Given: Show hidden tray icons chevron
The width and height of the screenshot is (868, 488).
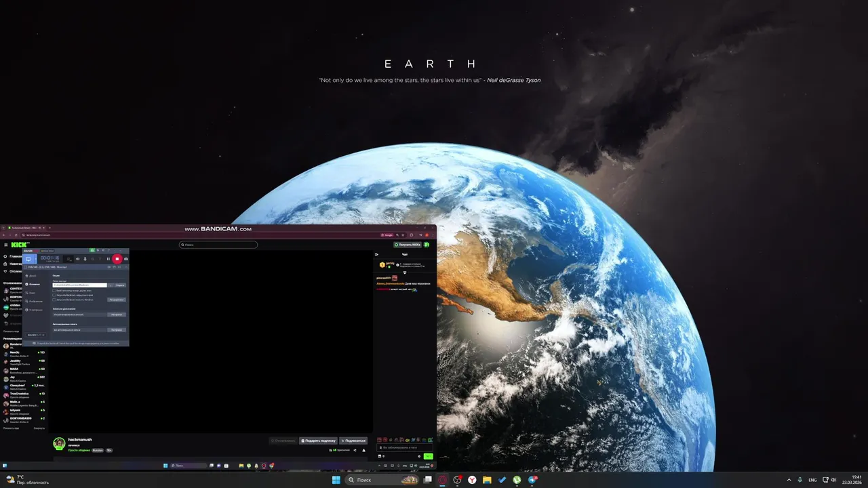Looking at the screenshot, I should click(789, 480).
